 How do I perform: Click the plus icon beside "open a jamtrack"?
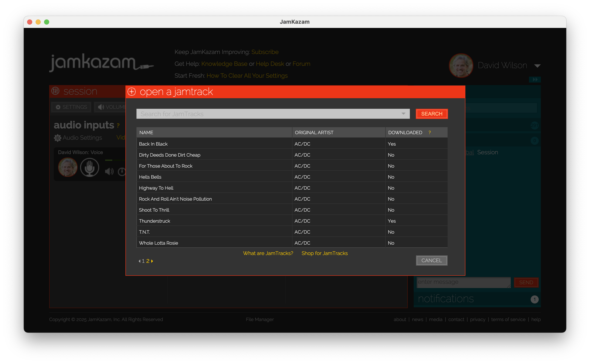(x=132, y=92)
